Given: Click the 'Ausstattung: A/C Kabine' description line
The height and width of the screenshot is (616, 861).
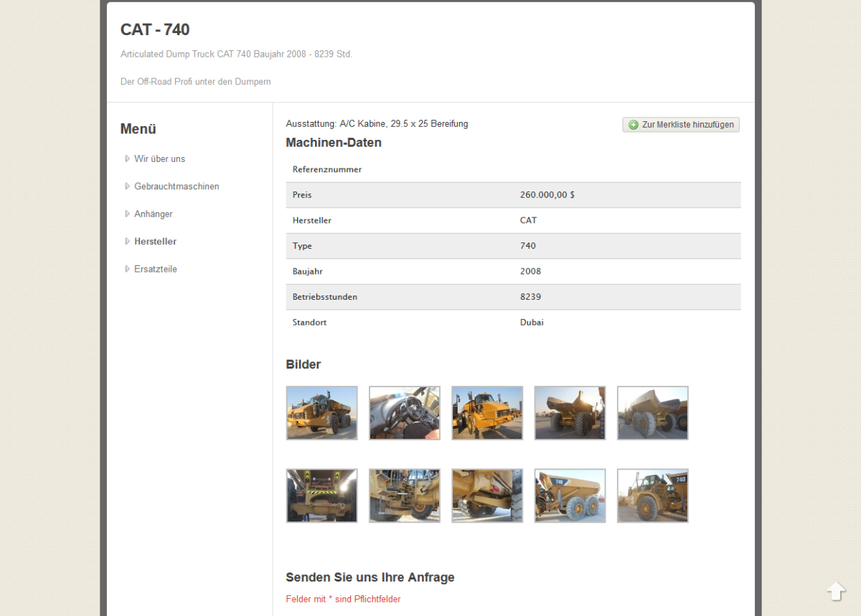Looking at the screenshot, I should [377, 124].
